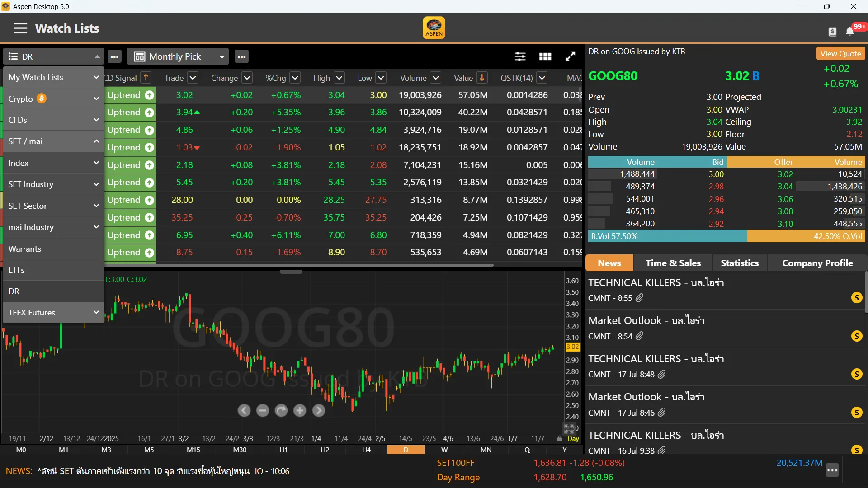Collapse the SET / mai group
The height and width of the screenshot is (488, 868).
point(96,141)
